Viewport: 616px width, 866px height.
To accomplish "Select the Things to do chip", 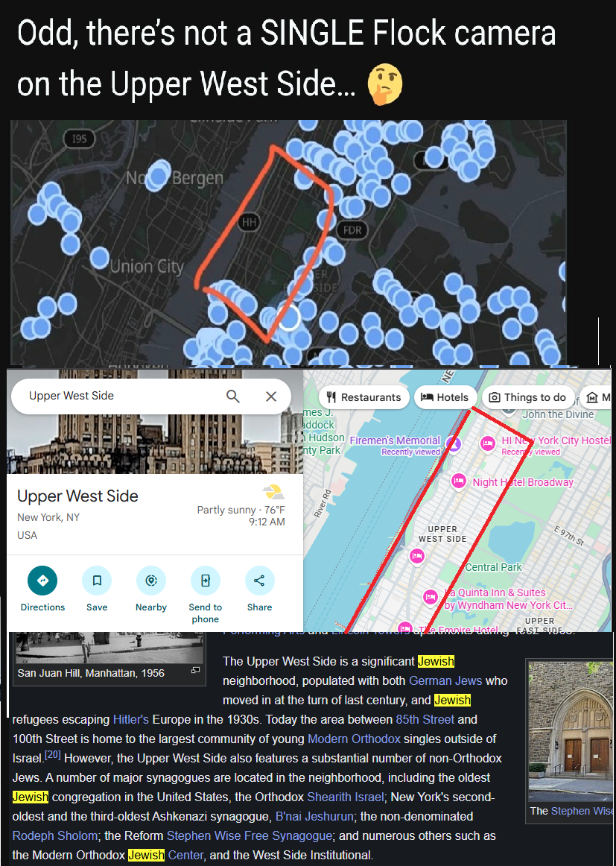I will point(528,397).
